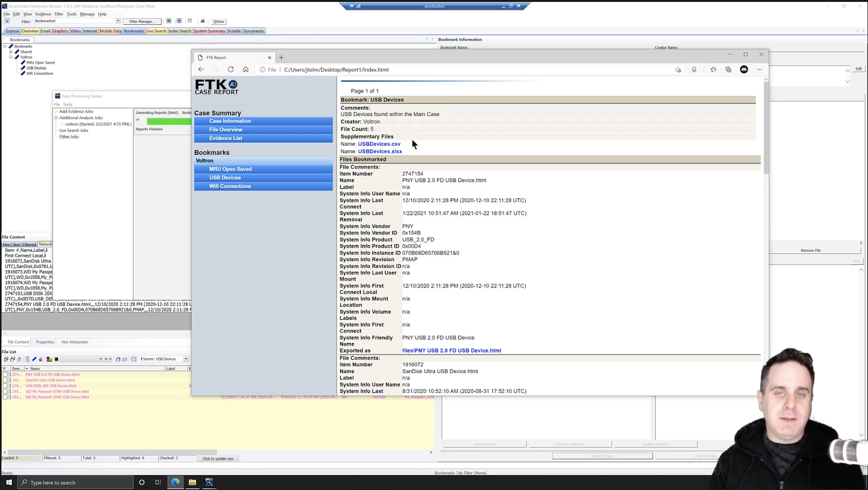Check the checkbox for PNY USB 2.0 FD USB Device.html
This screenshot has width=868, height=490.
pos(5,374)
